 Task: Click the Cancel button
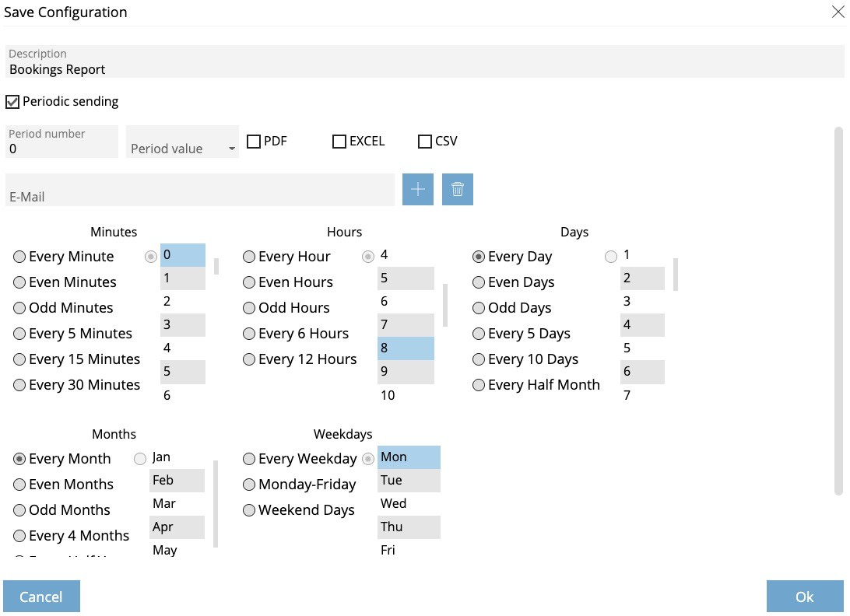pyautogui.click(x=41, y=597)
